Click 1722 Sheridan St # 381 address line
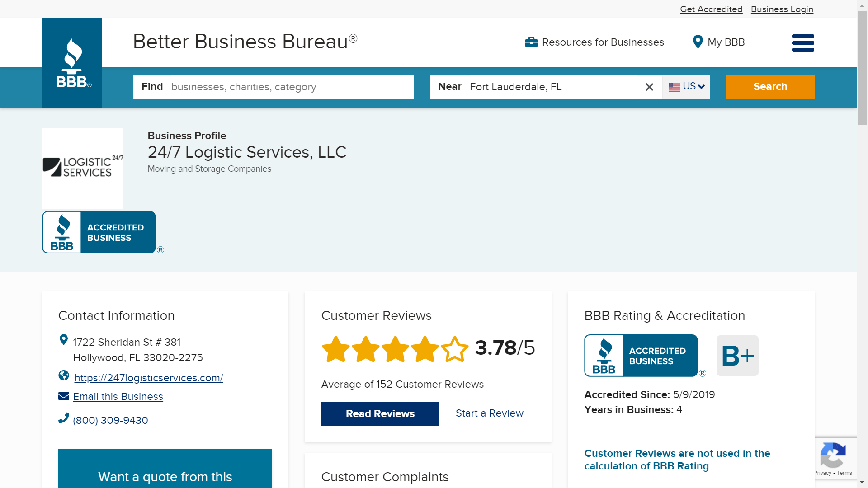This screenshot has width=868, height=488. click(x=127, y=342)
